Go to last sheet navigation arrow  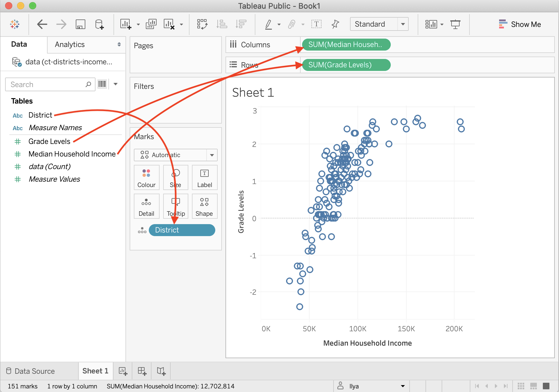click(x=506, y=386)
